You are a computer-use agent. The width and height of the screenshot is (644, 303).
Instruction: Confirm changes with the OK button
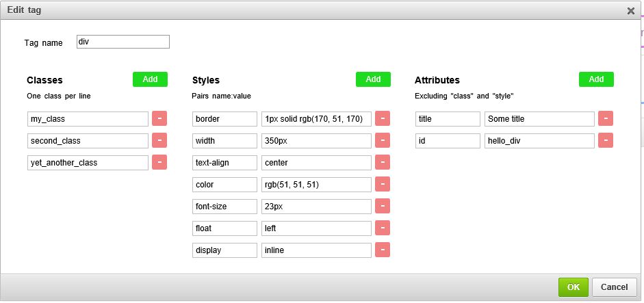click(574, 287)
